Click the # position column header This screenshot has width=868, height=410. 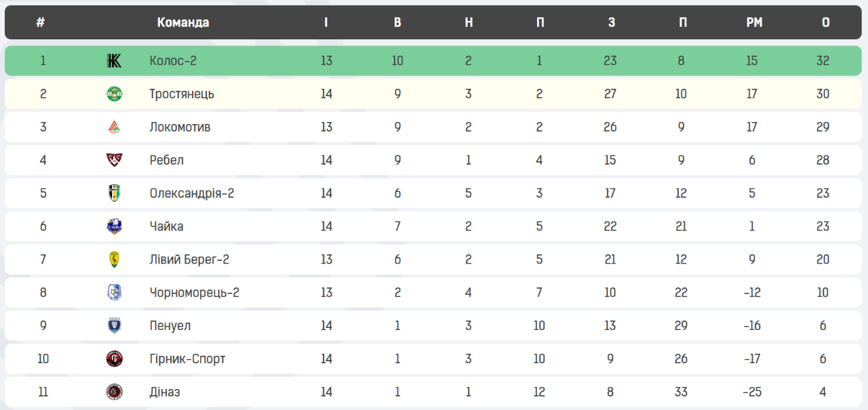[x=41, y=22]
